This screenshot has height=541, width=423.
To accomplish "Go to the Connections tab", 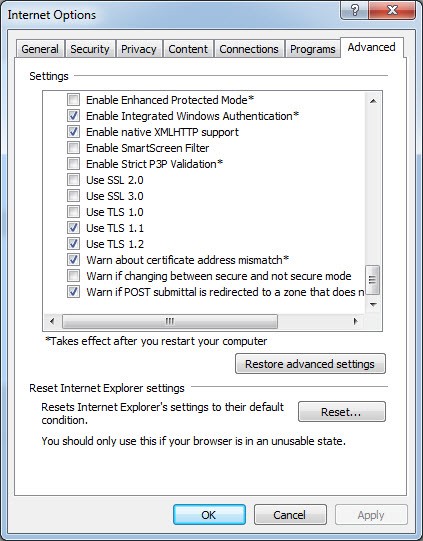I will 249,49.
